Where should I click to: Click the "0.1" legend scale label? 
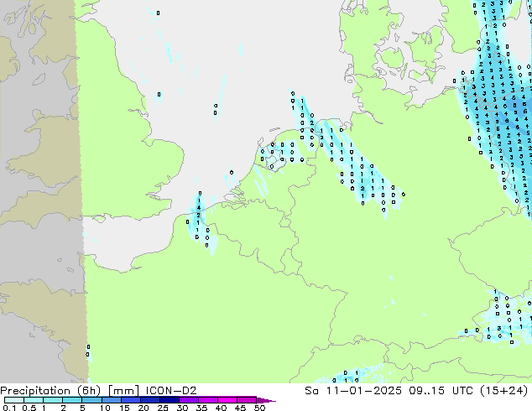coord(9,408)
